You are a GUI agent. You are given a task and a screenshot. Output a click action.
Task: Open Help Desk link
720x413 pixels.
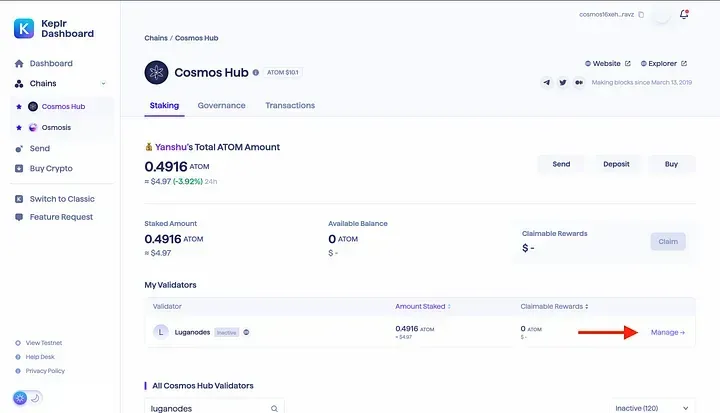[40, 357]
